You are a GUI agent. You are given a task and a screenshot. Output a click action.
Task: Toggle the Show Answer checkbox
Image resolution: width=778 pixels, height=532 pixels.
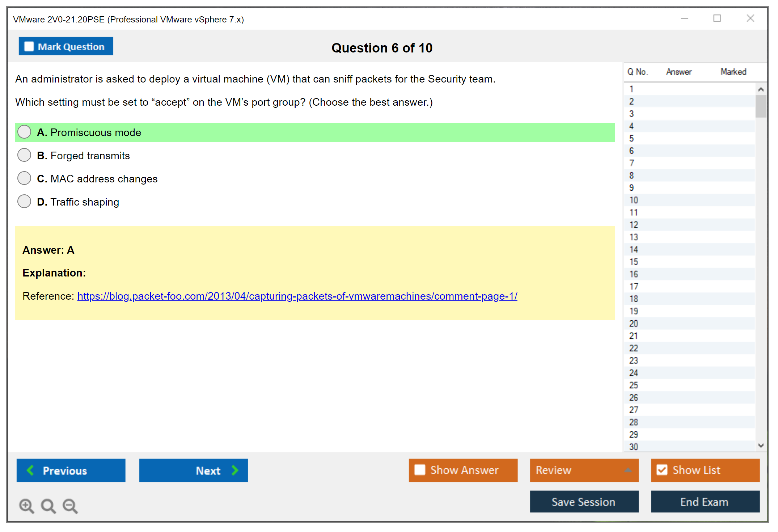[420, 470]
